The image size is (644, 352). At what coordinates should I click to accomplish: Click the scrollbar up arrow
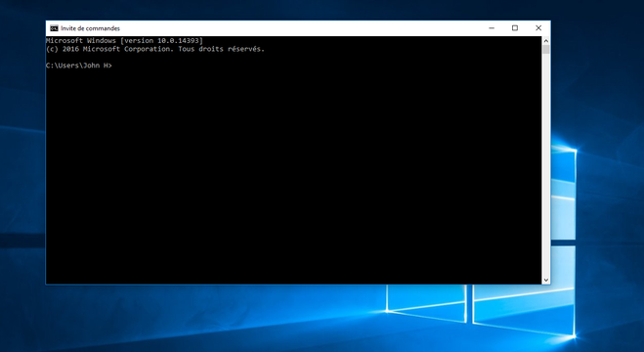pyautogui.click(x=546, y=41)
